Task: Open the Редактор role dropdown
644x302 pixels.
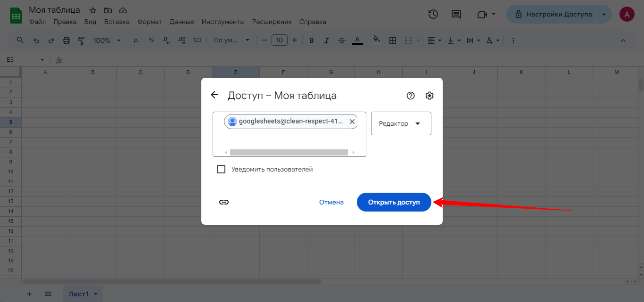Action: (401, 123)
